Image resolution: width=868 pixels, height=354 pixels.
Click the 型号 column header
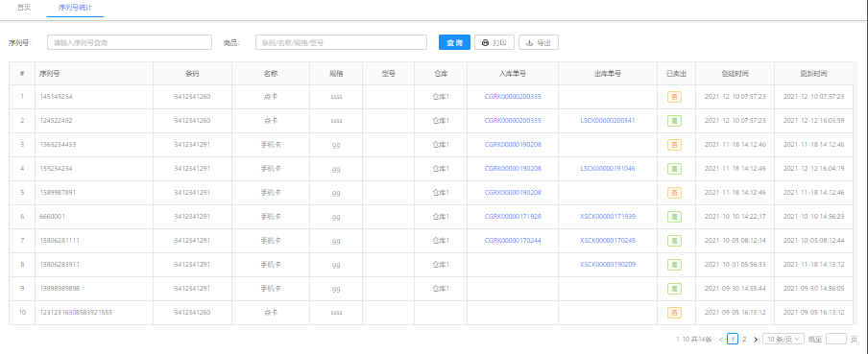coord(388,73)
